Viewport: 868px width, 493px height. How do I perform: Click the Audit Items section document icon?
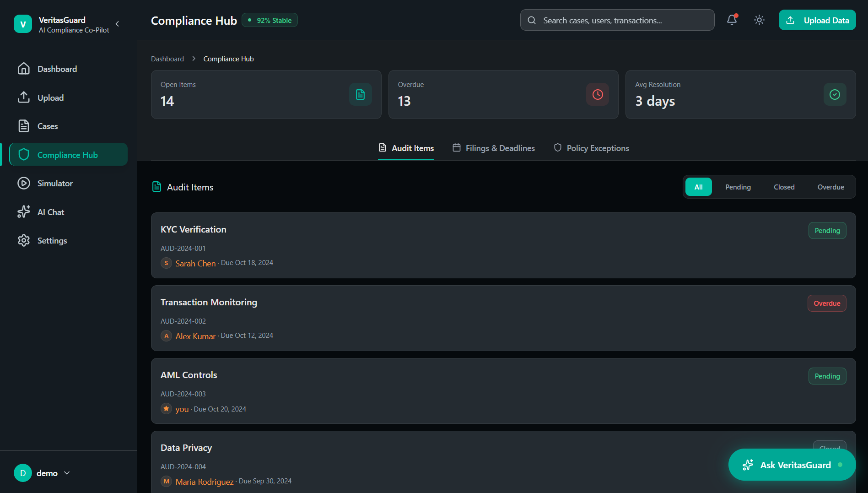coord(156,187)
